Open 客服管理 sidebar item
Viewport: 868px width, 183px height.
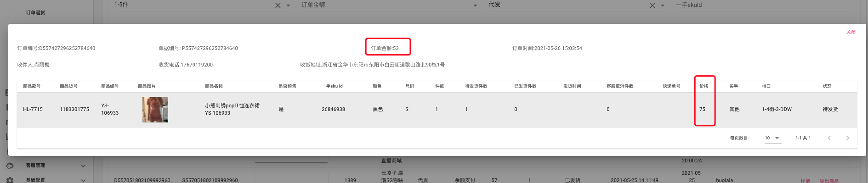click(x=35, y=166)
